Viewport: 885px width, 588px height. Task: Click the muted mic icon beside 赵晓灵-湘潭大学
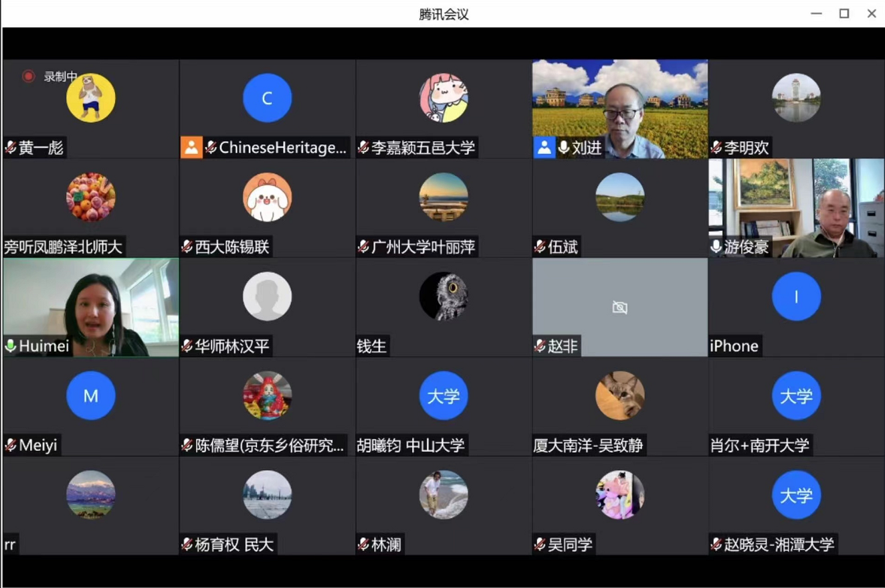pyautogui.click(x=716, y=545)
